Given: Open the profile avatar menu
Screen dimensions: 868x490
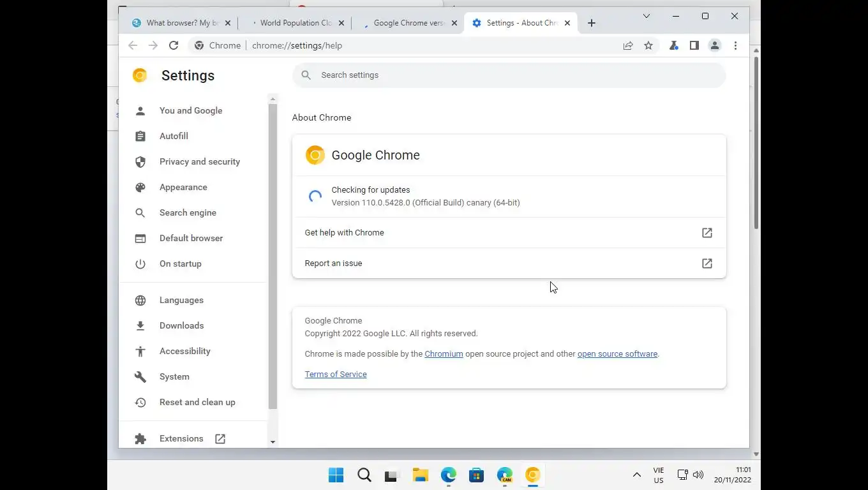Looking at the screenshot, I should coord(715,45).
